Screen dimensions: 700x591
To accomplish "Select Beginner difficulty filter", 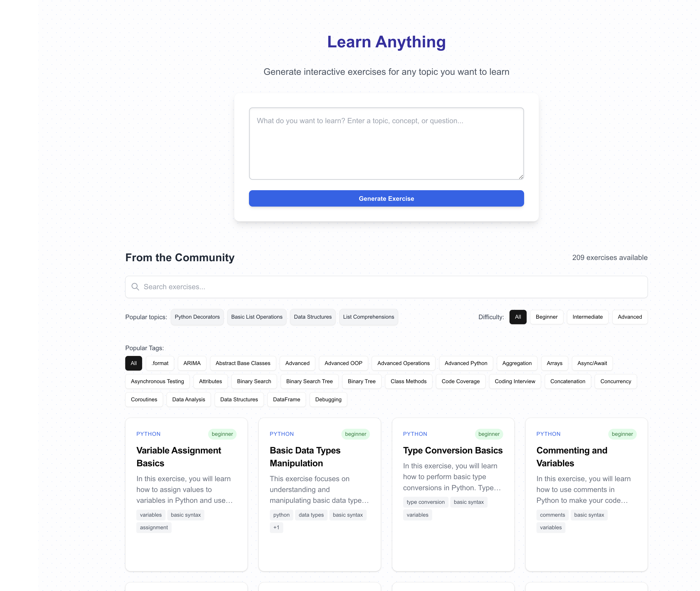I will click(x=546, y=317).
